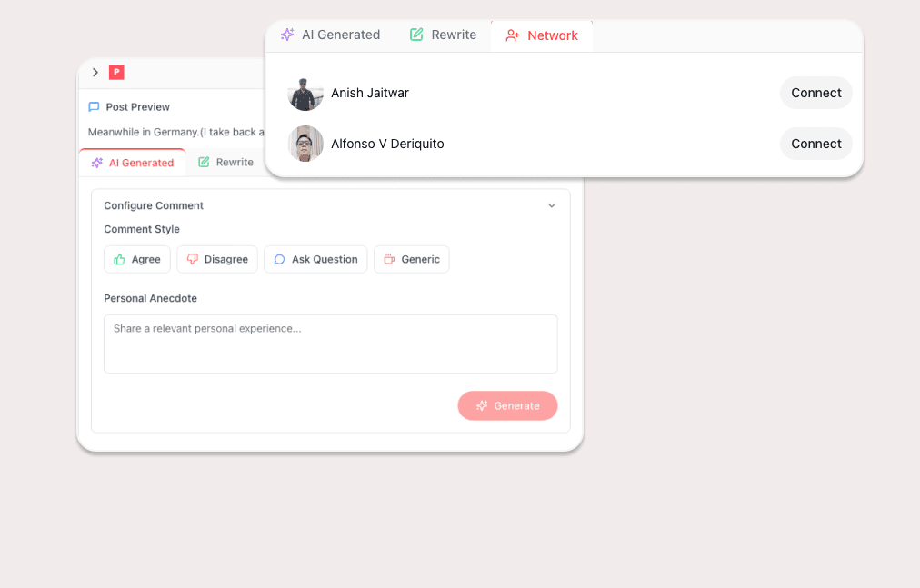Open the lower Rewrite tab
This screenshot has width=920, height=588.
point(225,162)
